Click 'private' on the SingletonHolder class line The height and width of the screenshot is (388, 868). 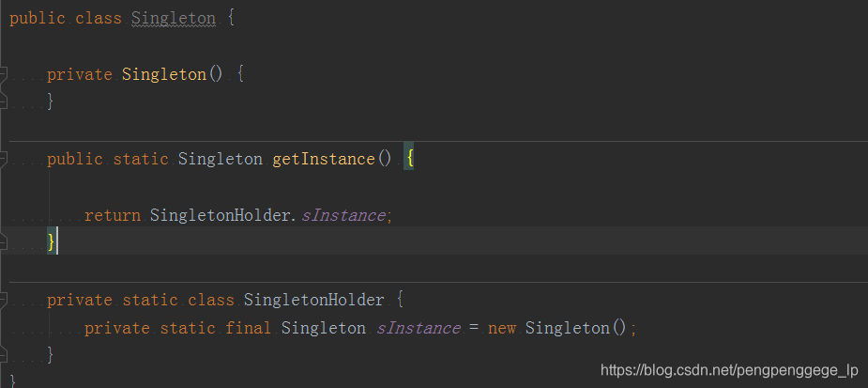point(80,300)
